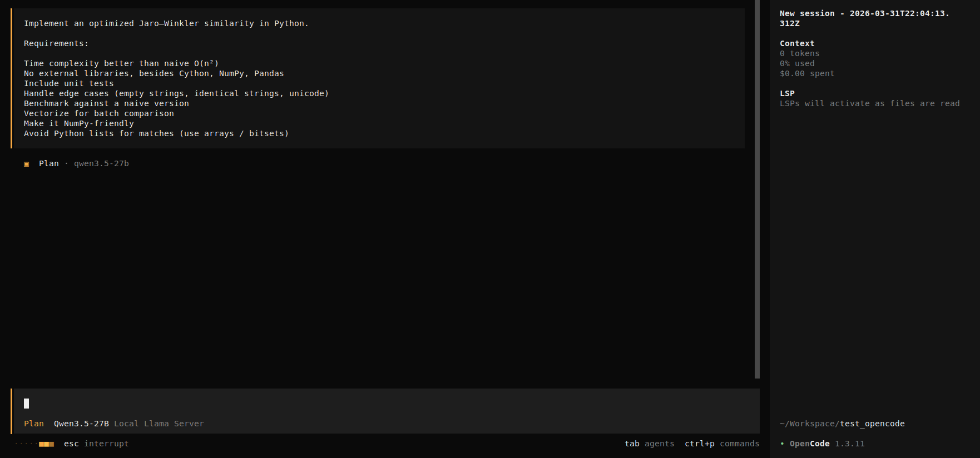Select the Local Llama Server provider text
The image size is (980, 458).
pos(159,424)
